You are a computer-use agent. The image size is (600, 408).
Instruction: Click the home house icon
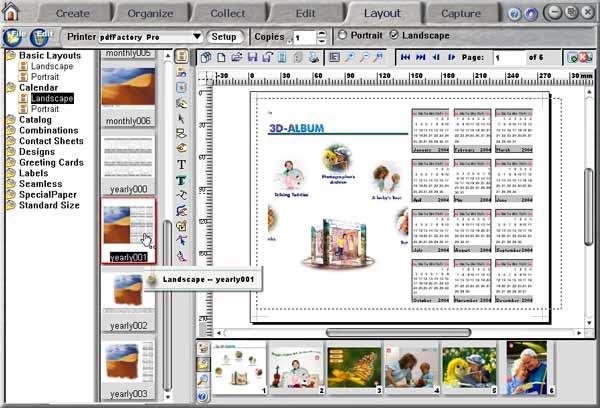tap(11, 11)
